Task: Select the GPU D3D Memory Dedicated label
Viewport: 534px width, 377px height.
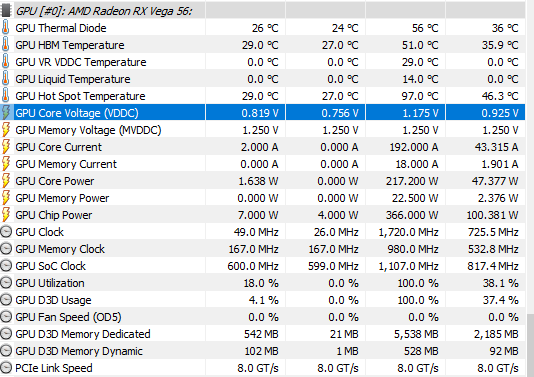Action: pyautogui.click(x=83, y=334)
